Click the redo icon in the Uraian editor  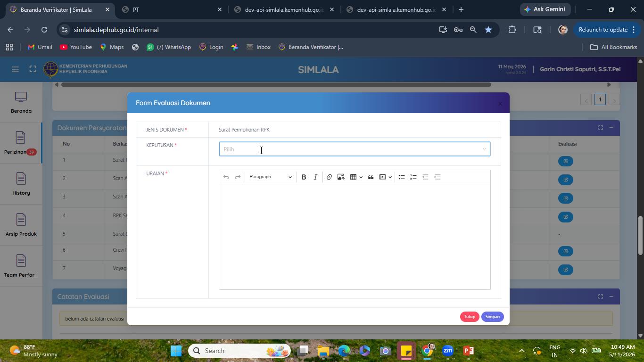point(238,177)
